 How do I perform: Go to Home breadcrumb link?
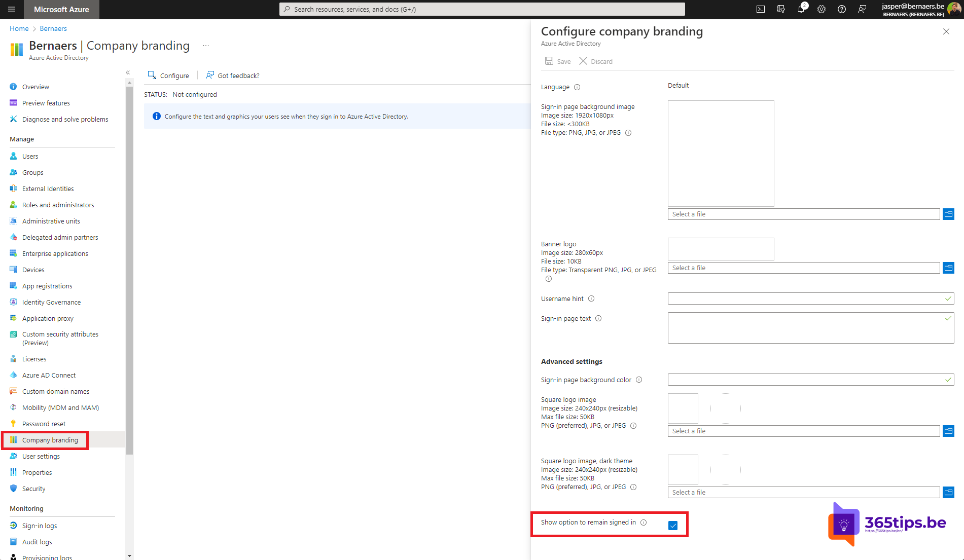[x=19, y=29]
